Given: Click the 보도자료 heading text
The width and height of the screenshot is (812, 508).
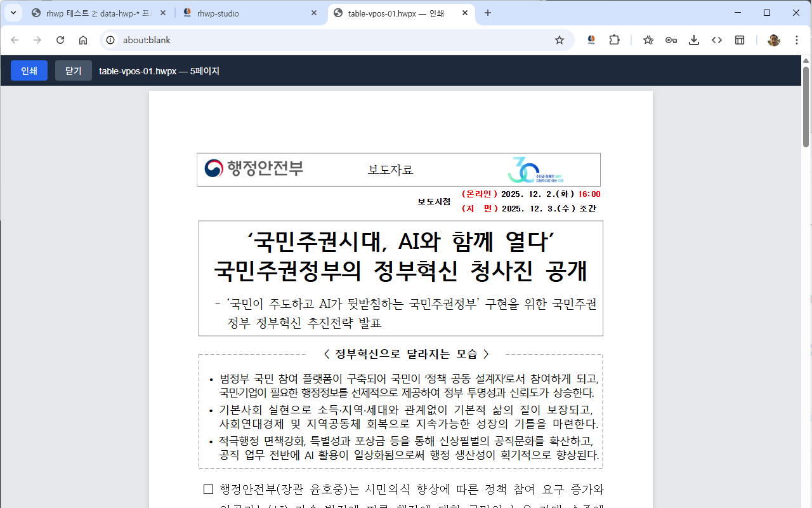Looking at the screenshot, I should click(x=391, y=170).
